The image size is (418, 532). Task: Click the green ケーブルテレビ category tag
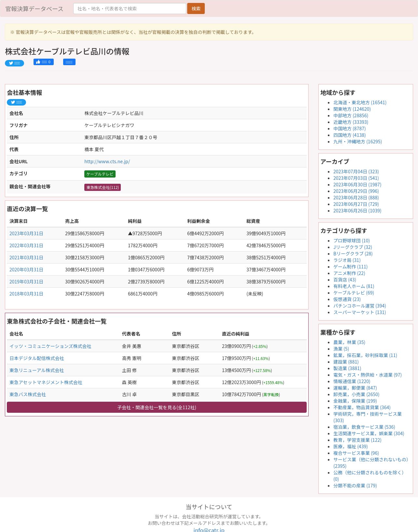(100, 174)
